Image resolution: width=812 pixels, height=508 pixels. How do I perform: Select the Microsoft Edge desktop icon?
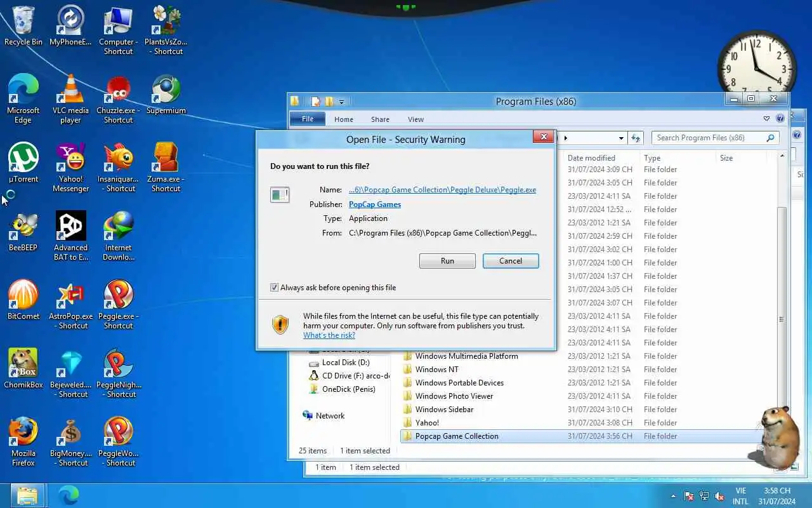pyautogui.click(x=23, y=99)
